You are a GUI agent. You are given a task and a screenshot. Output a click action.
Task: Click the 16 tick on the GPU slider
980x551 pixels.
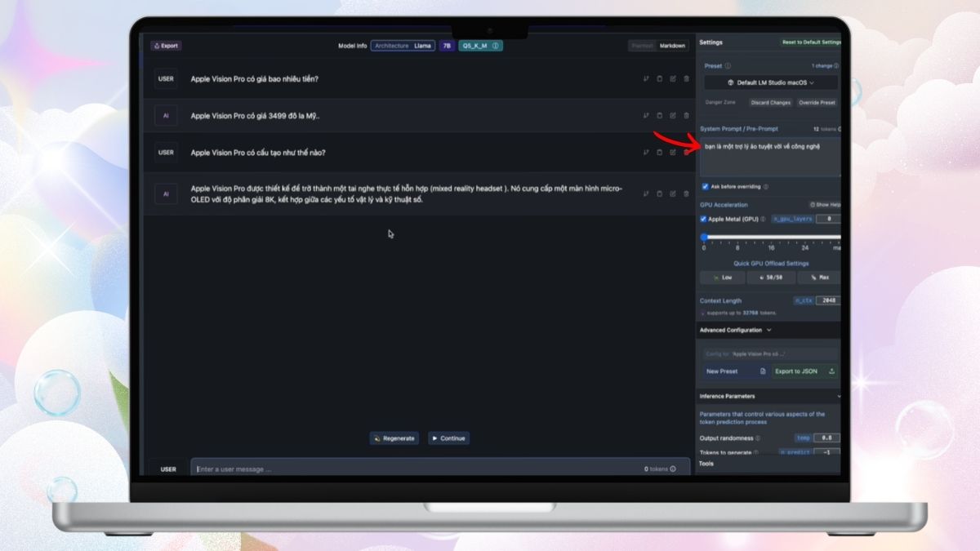[x=772, y=247]
